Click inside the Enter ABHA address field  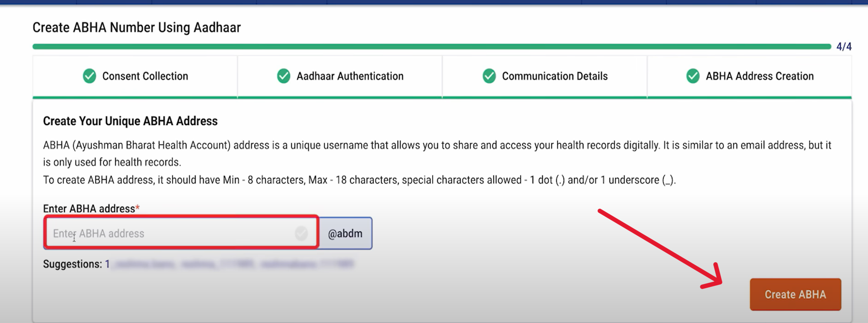pyautogui.click(x=174, y=233)
